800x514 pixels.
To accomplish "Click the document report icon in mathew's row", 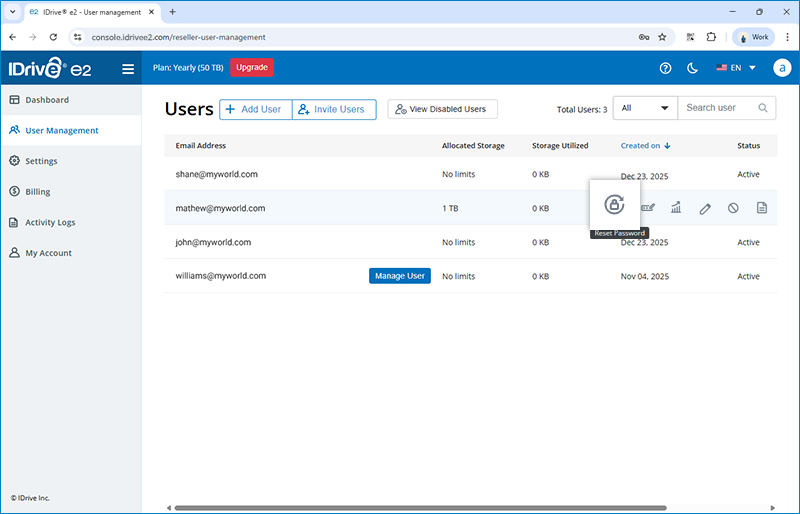I will pyautogui.click(x=761, y=208).
